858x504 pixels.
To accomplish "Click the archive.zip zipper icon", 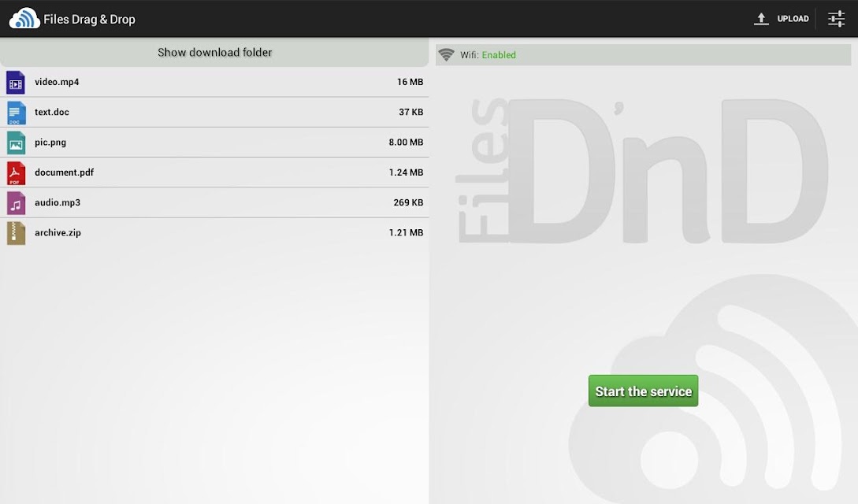I will (x=16, y=233).
